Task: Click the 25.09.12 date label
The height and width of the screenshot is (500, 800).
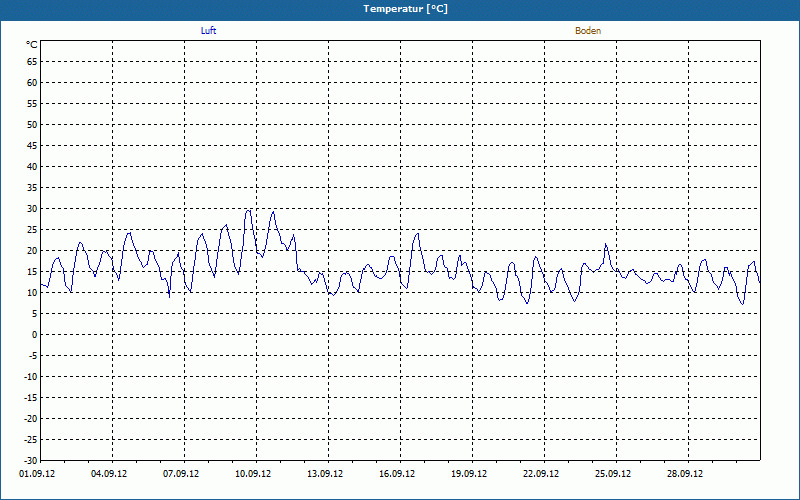Action: (613, 474)
